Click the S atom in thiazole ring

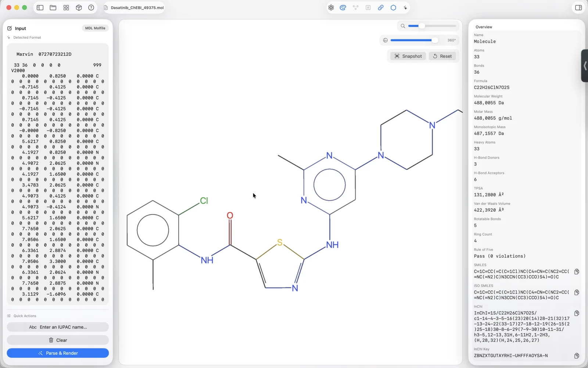click(280, 243)
